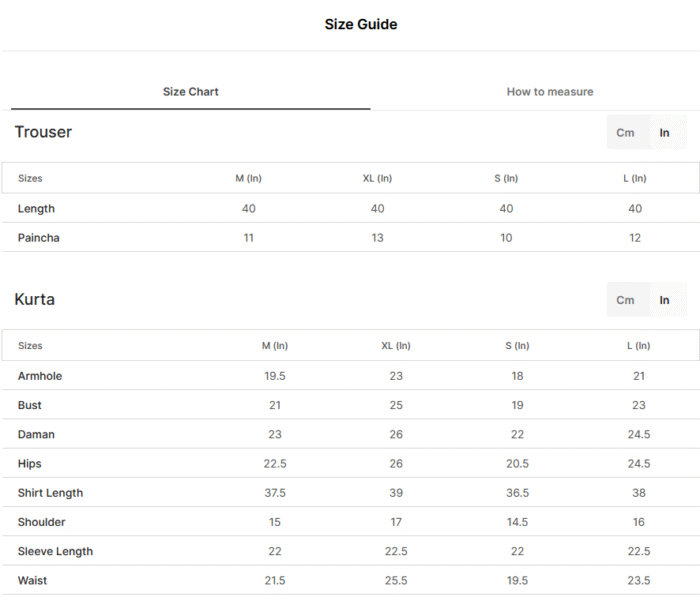Select the Shirt Length row label
The image size is (700, 612).
50,493
